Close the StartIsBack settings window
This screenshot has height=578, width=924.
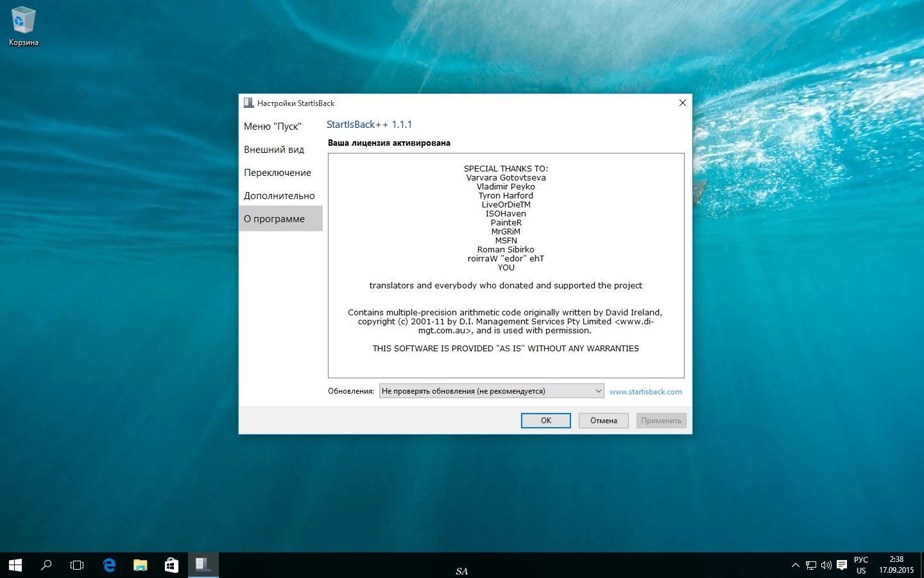(x=683, y=103)
